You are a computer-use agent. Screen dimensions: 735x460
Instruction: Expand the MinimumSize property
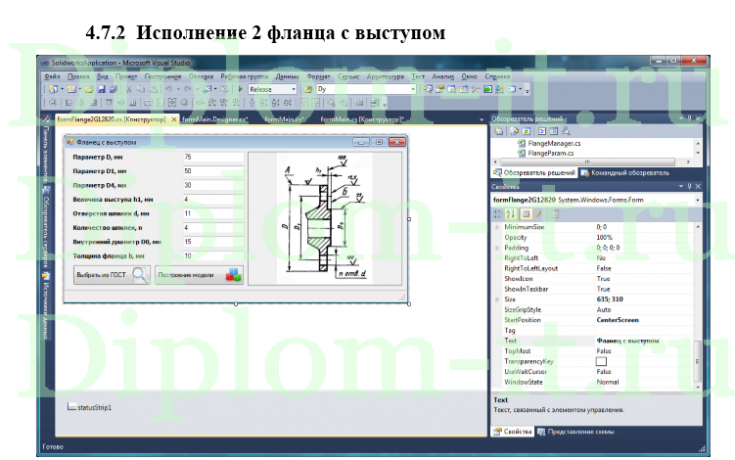coord(497,227)
